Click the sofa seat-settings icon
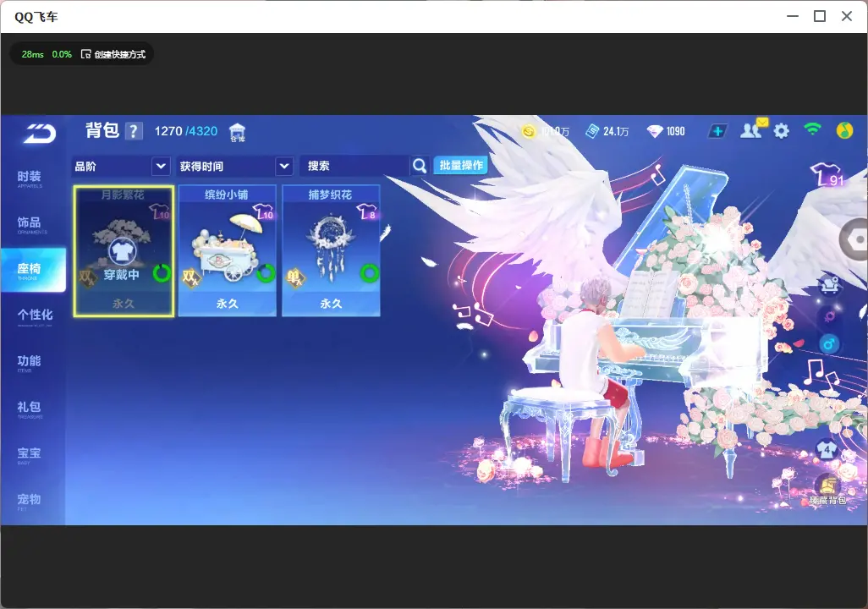The height and width of the screenshot is (609, 868). (x=829, y=286)
